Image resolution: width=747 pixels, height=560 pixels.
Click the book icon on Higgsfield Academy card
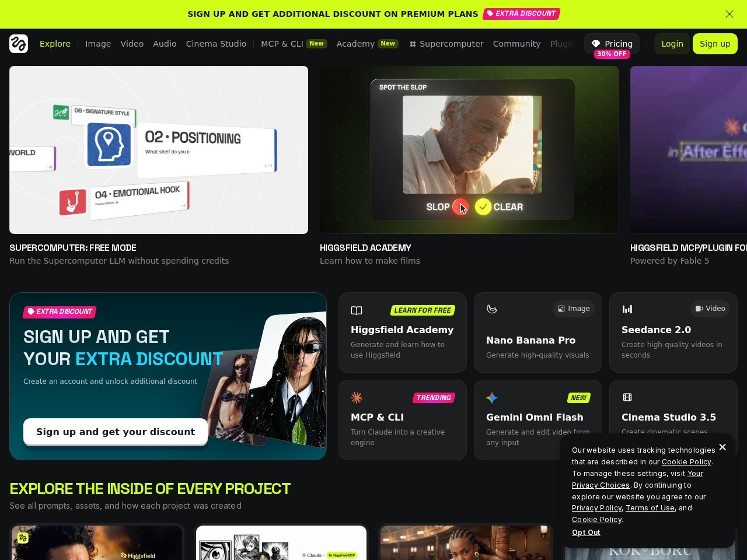click(357, 310)
